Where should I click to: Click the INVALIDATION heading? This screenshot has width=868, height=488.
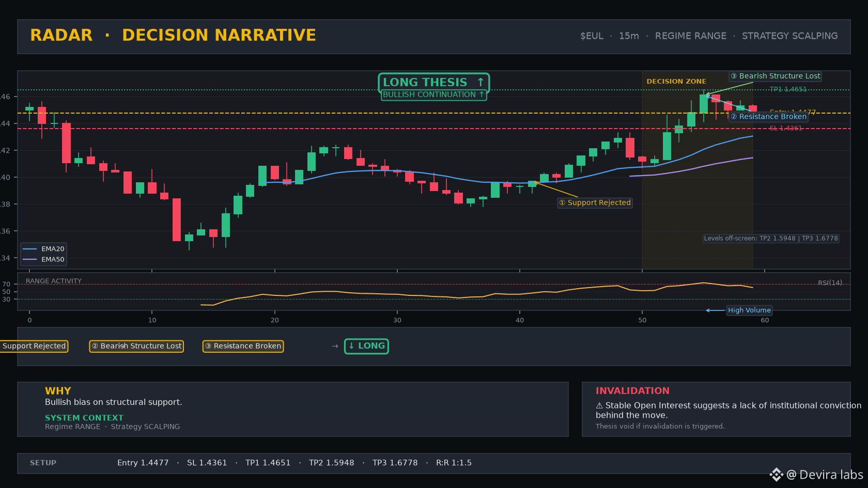click(632, 391)
